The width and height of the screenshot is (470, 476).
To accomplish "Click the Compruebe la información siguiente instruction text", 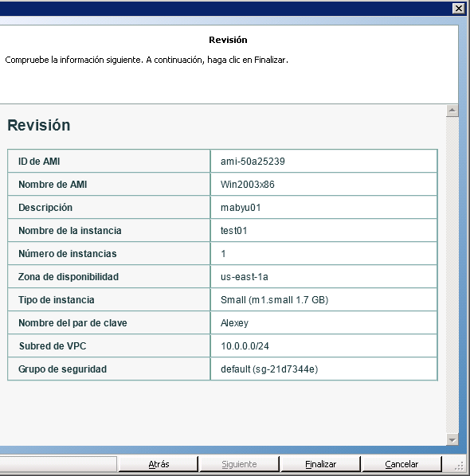I will [147, 60].
